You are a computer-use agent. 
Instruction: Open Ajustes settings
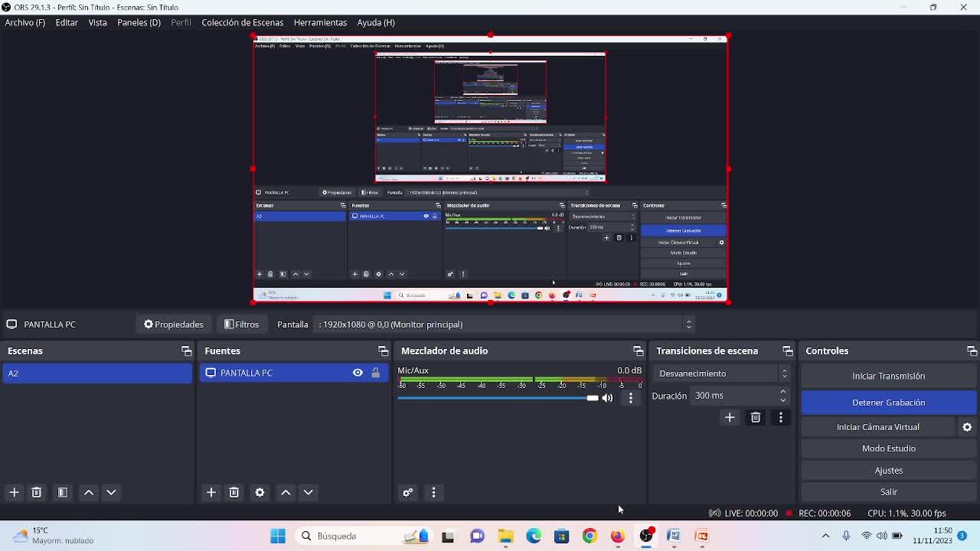click(x=889, y=471)
